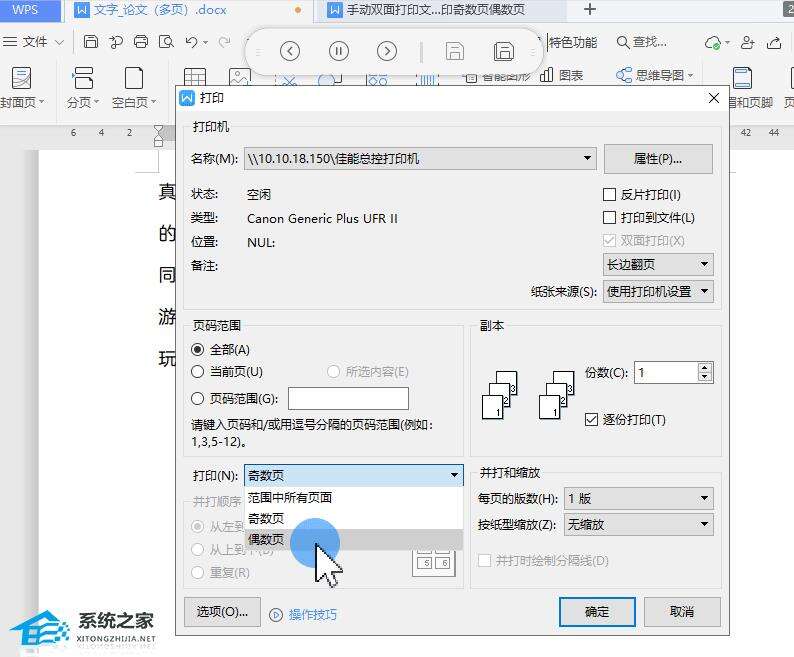Click the page range input field

pos(348,398)
